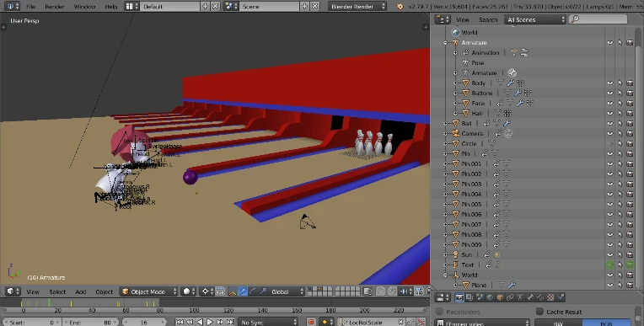
Task: Open the Blender Render engine dropdown
Action: 357,6
